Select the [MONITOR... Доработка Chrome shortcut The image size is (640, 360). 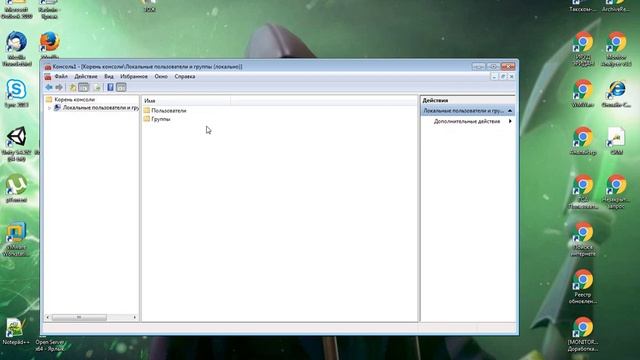(583, 334)
